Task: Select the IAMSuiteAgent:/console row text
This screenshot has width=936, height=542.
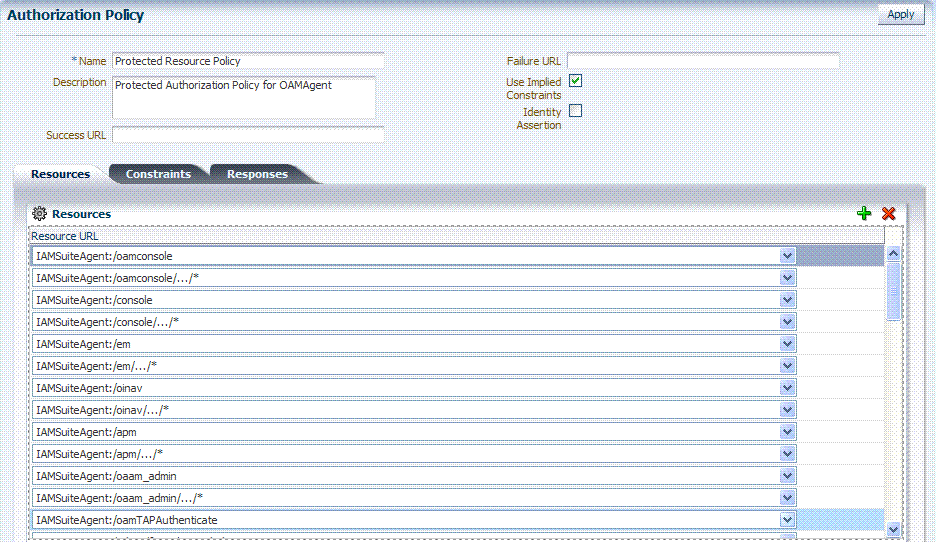Action: point(94,300)
